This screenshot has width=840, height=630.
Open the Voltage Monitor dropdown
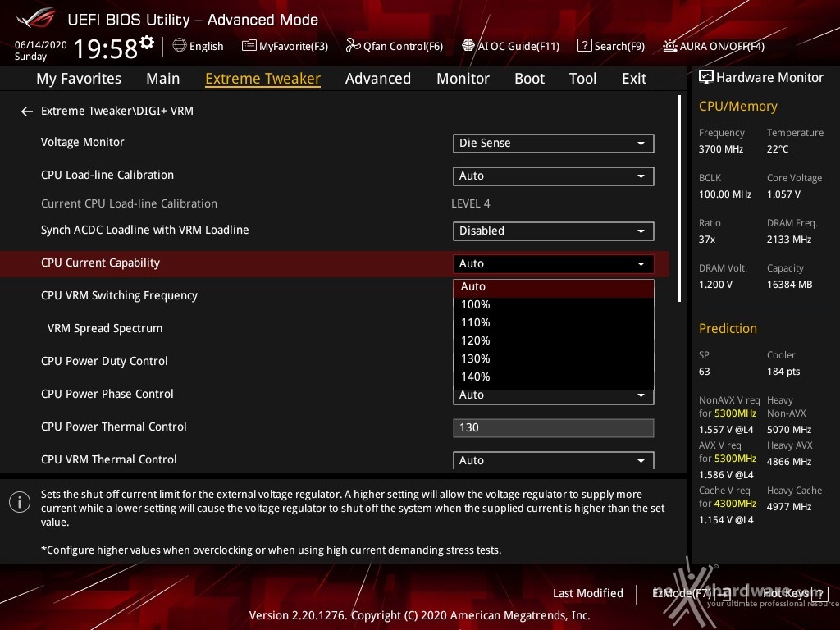click(554, 144)
